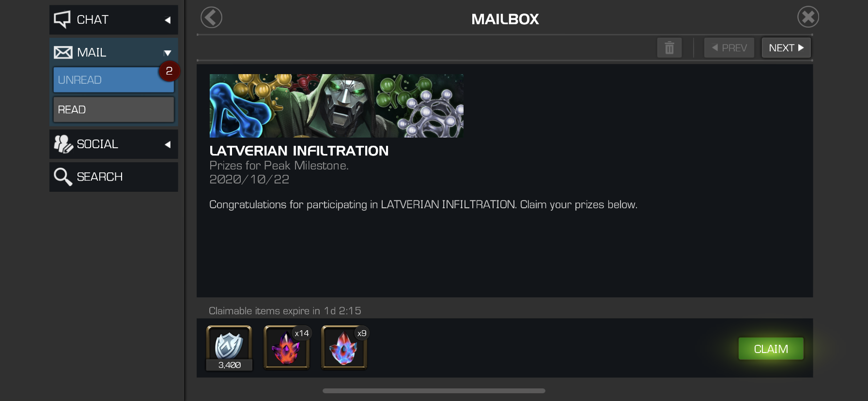The image size is (868, 401).
Task: Claim the Latverian Infiltration prizes
Action: point(771,349)
